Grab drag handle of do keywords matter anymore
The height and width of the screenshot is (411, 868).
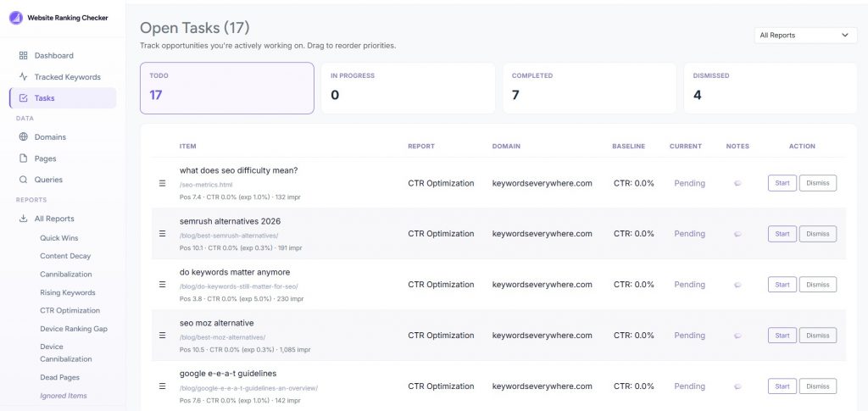[162, 285]
